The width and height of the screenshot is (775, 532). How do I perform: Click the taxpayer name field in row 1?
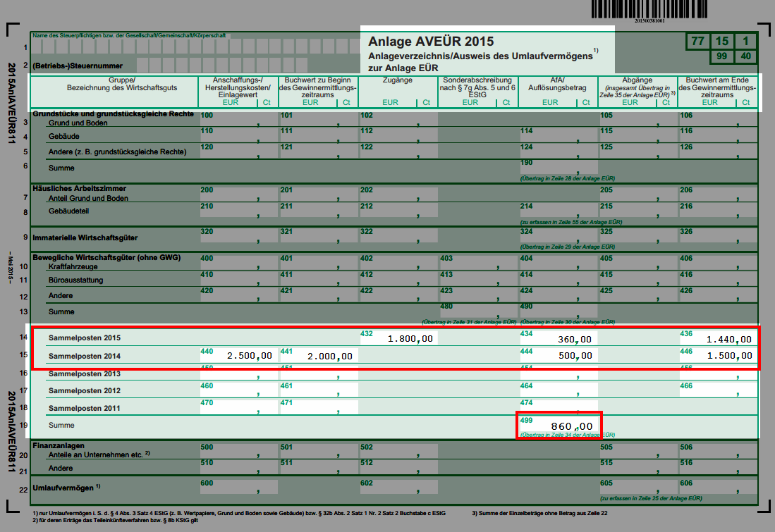194,47
